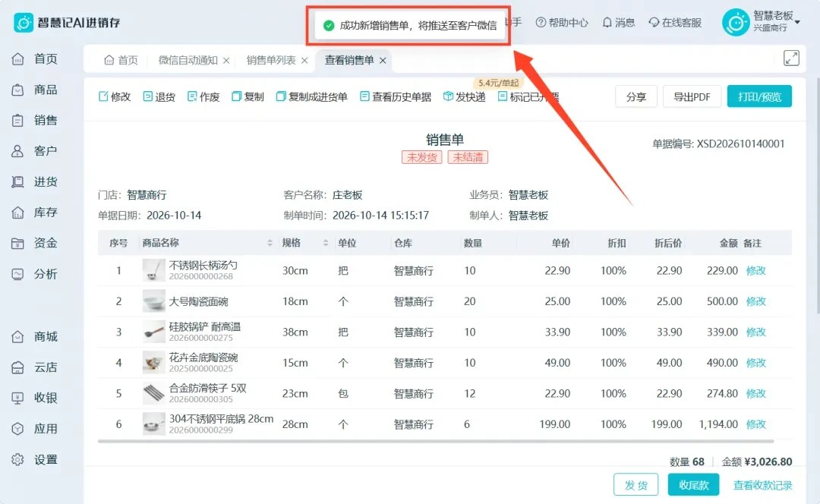Open the 304不锈钢平底锅 product thumbnail
The height and width of the screenshot is (504, 820).
click(x=153, y=424)
